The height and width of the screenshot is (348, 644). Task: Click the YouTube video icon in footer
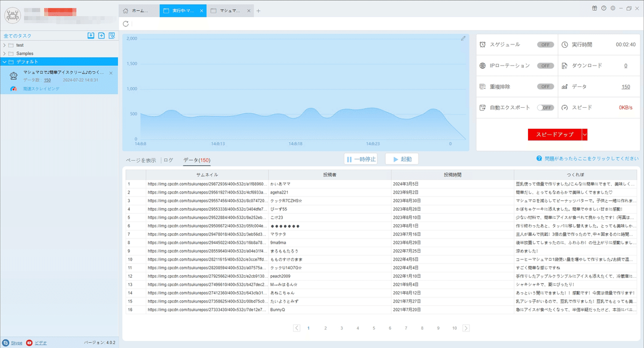pos(30,342)
